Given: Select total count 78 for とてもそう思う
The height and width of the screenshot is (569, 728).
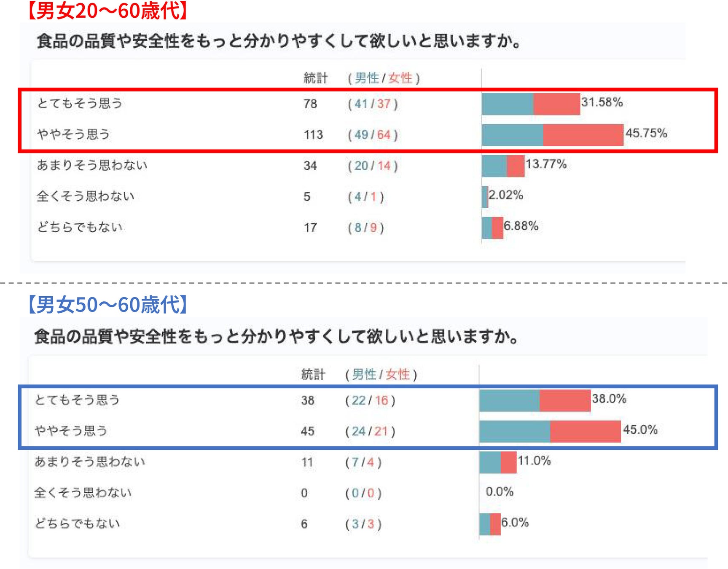Looking at the screenshot, I should click(310, 104).
